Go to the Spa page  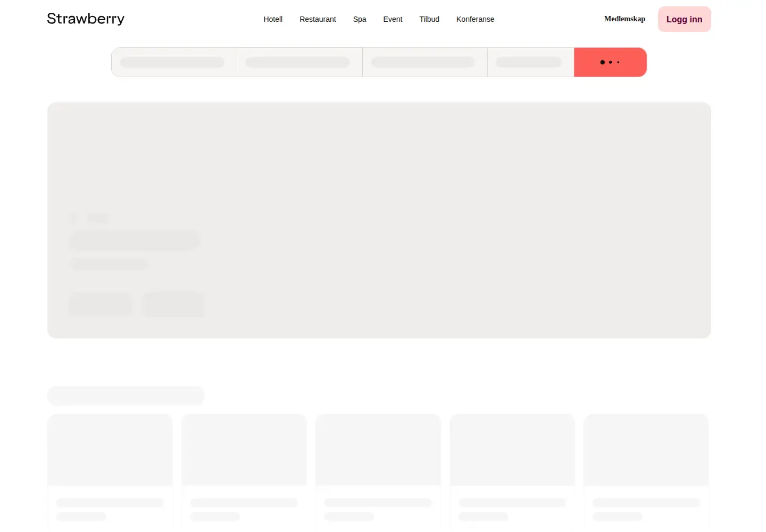360,19
